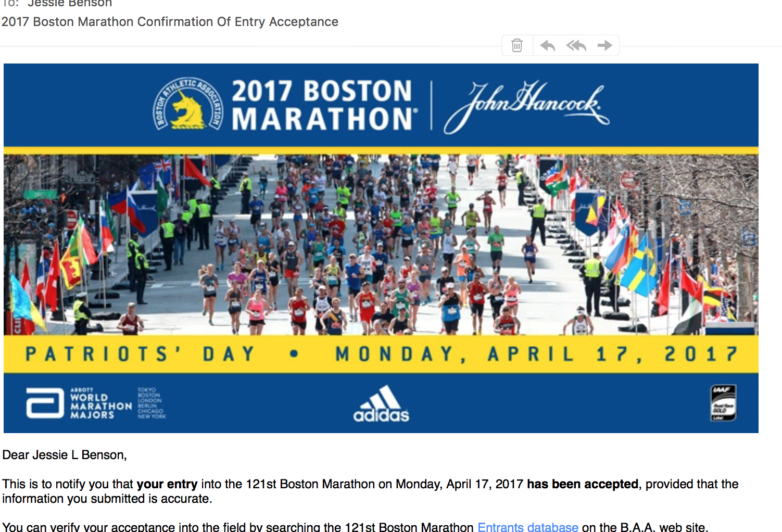Click recipient name Jessie Benson in To field
782x532 pixels.
coord(70,4)
